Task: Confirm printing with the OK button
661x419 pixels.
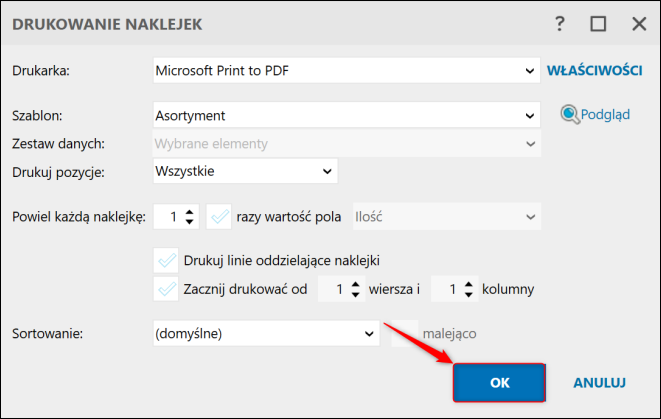Action: tap(500, 382)
